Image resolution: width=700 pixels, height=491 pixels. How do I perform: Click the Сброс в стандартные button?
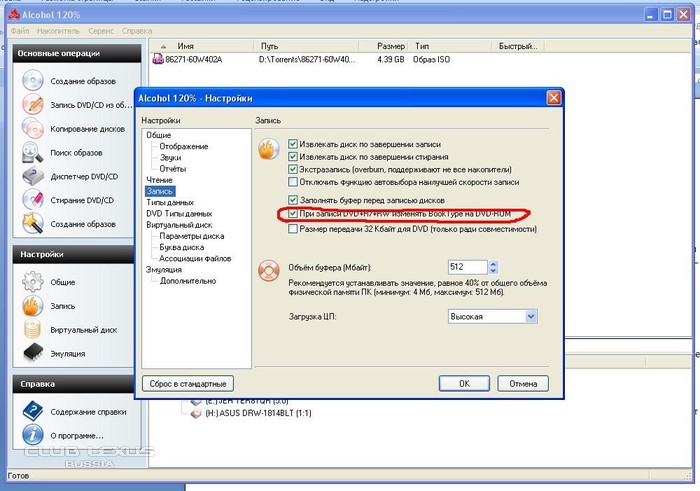pyautogui.click(x=188, y=383)
